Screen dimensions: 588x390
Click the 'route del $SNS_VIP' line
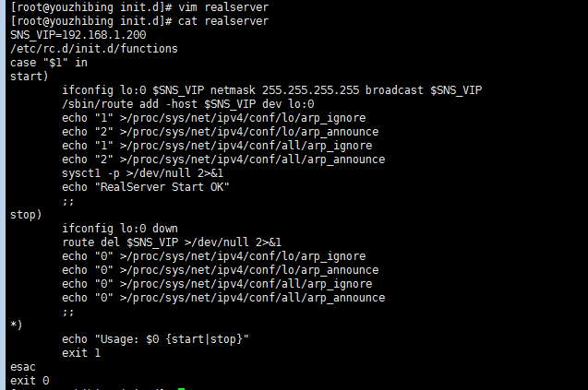172,242
